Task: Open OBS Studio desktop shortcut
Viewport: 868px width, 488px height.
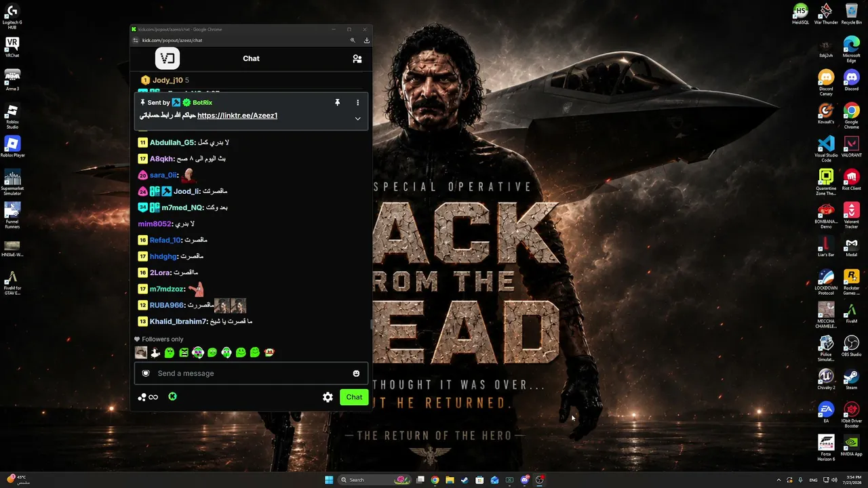Action: coord(852,346)
